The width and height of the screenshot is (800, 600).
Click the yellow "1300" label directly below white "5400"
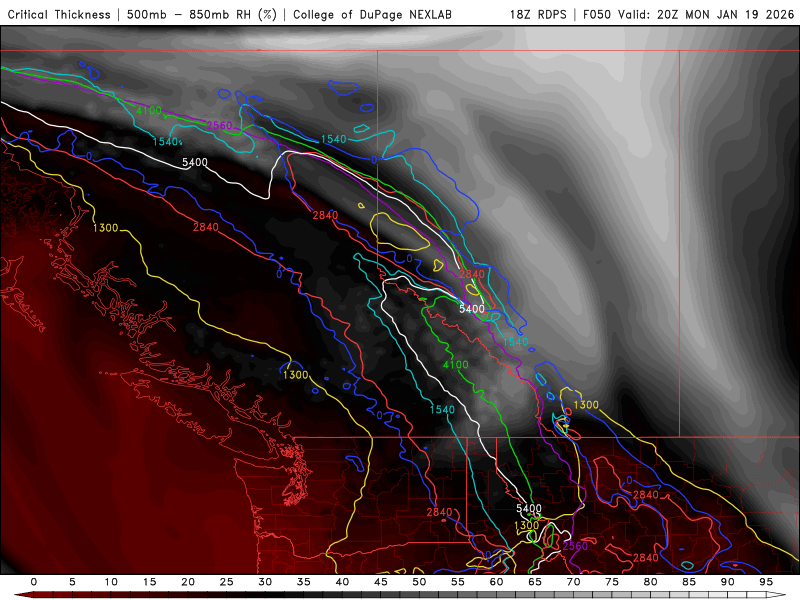(527, 525)
